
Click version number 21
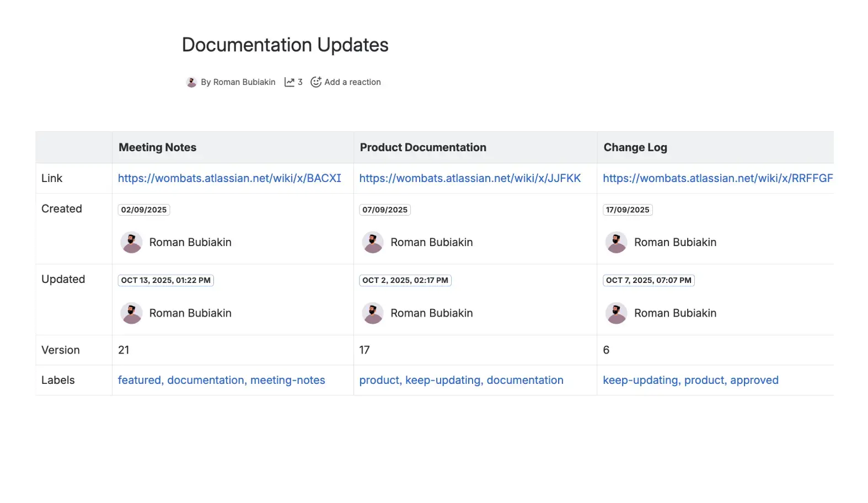(x=124, y=350)
